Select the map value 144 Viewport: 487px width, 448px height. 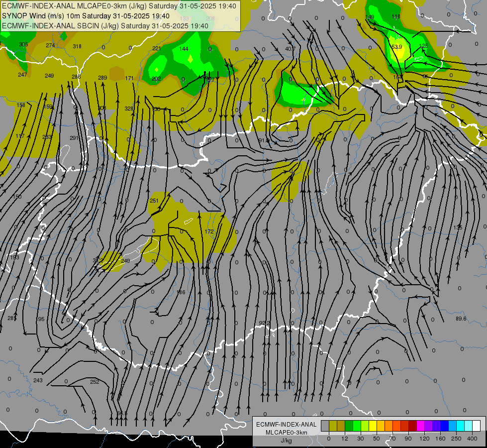coord(184,49)
